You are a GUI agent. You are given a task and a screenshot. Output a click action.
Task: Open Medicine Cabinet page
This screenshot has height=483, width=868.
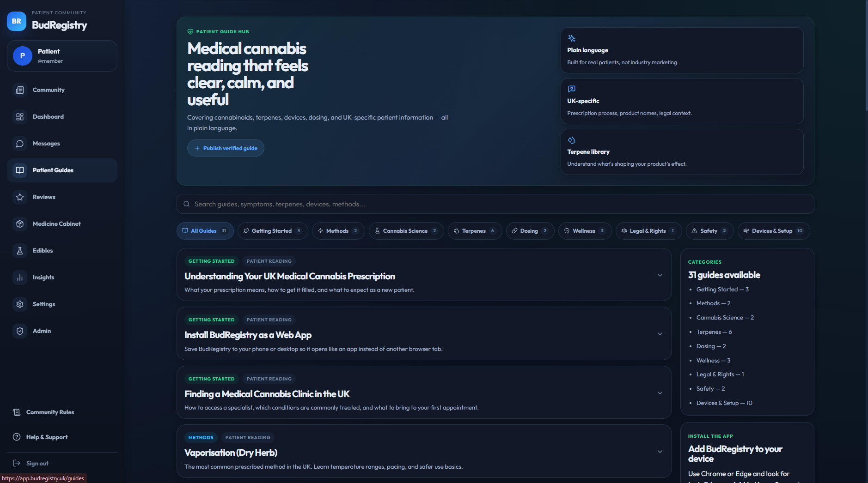point(62,224)
